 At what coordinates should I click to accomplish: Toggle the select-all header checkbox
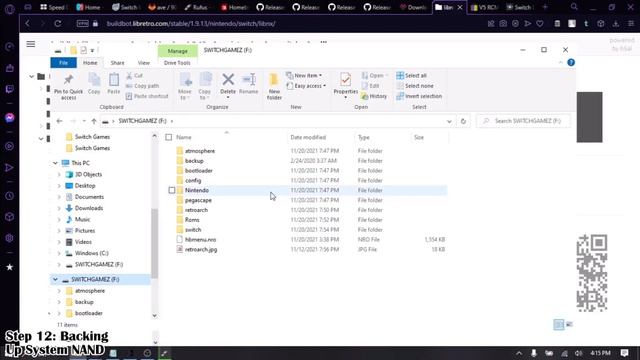[169, 137]
